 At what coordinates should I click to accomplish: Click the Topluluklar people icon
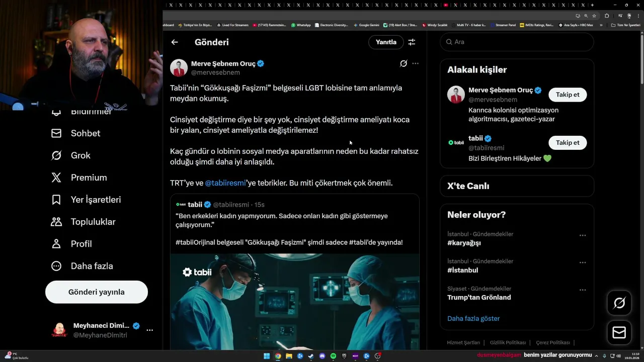pyautogui.click(x=56, y=222)
